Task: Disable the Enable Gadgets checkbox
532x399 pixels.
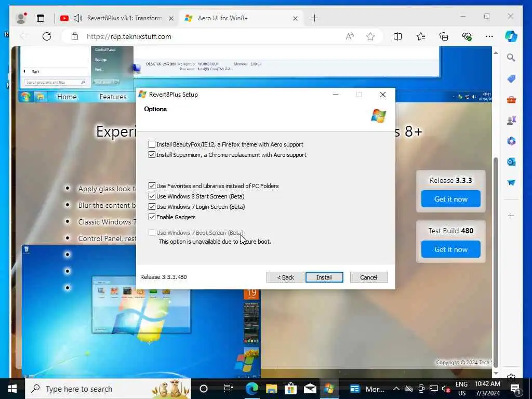Action: [x=152, y=217]
